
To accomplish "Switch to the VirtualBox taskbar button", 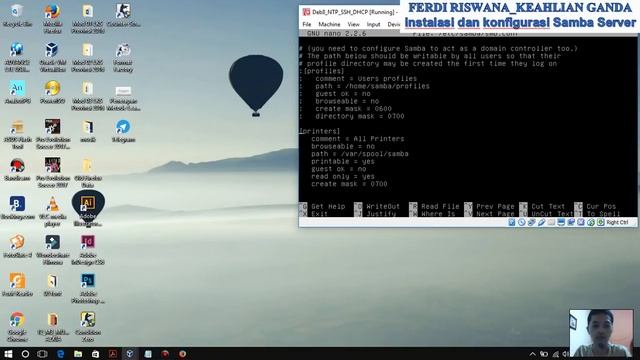I will tap(130, 353).
